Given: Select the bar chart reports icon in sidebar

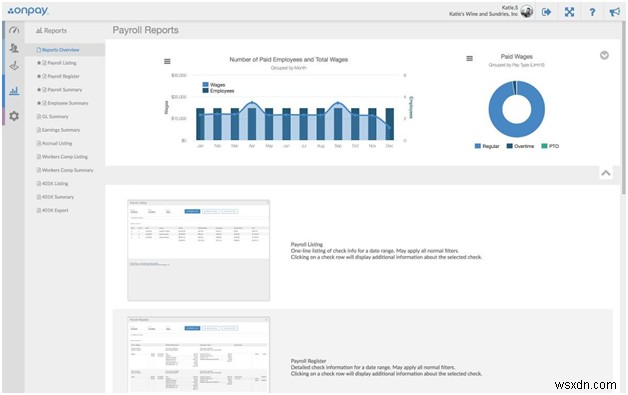Looking at the screenshot, I should click(14, 91).
